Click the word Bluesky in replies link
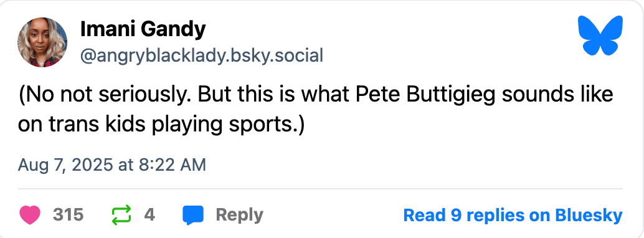 [589, 215]
